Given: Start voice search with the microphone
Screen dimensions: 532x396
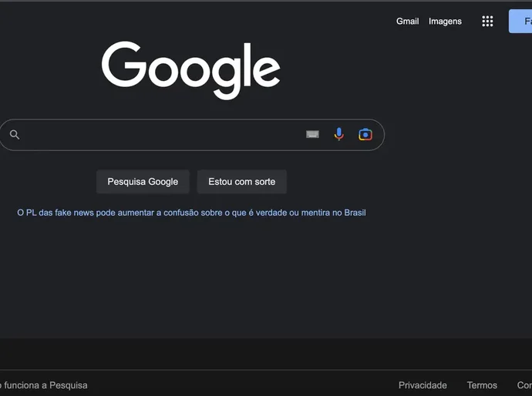Looking at the screenshot, I should coord(338,134).
